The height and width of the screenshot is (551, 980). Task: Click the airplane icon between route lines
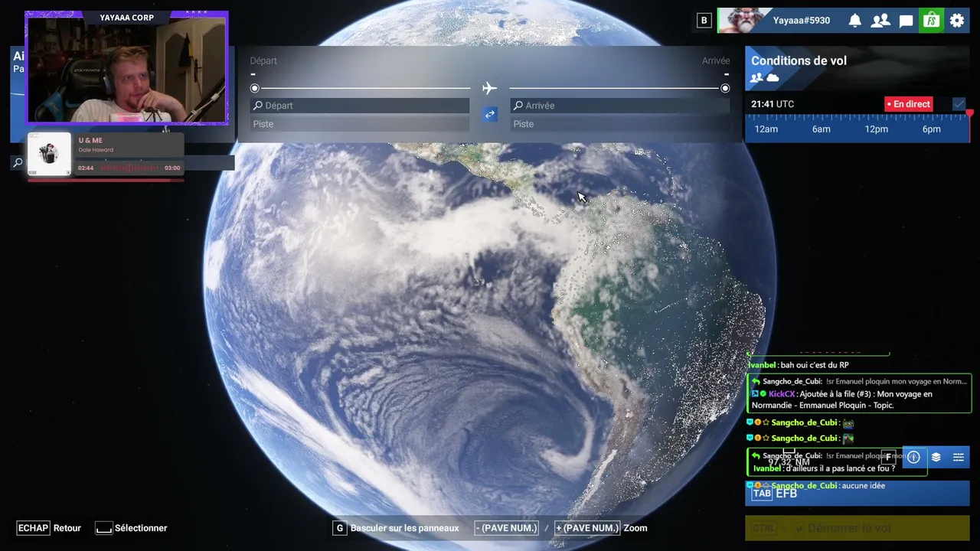pyautogui.click(x=489, y=89)
